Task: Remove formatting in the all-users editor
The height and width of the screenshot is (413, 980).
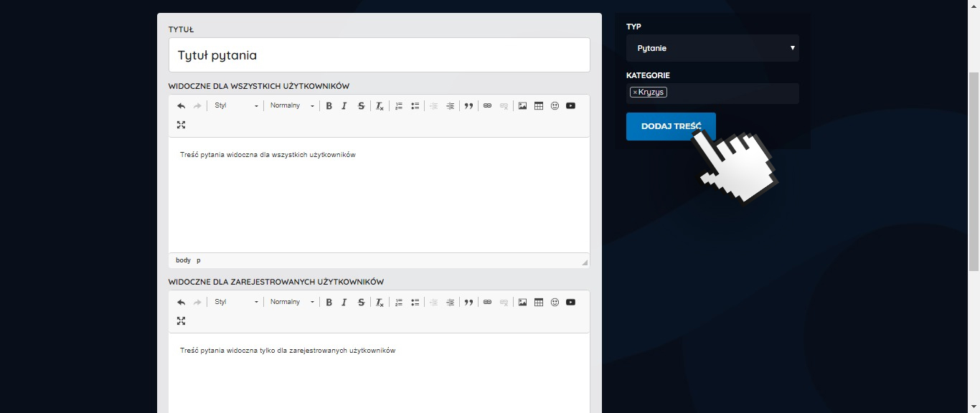Action: 380,106
